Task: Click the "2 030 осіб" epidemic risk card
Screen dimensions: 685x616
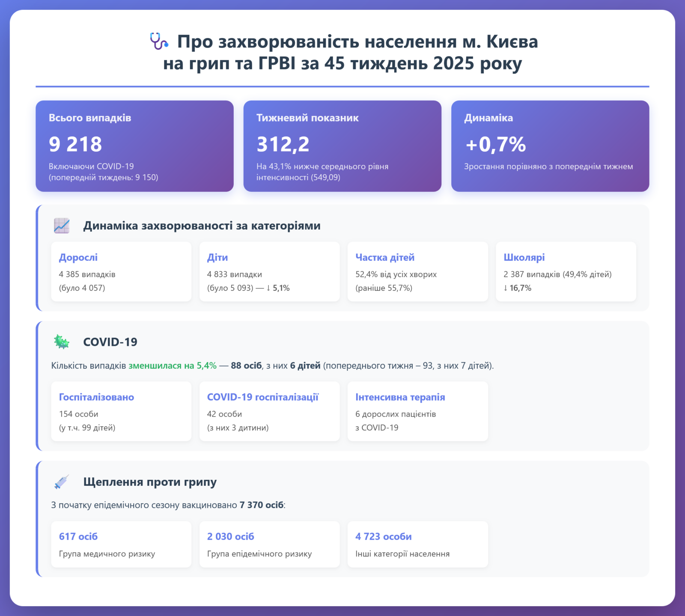Action: coord(269,544)
